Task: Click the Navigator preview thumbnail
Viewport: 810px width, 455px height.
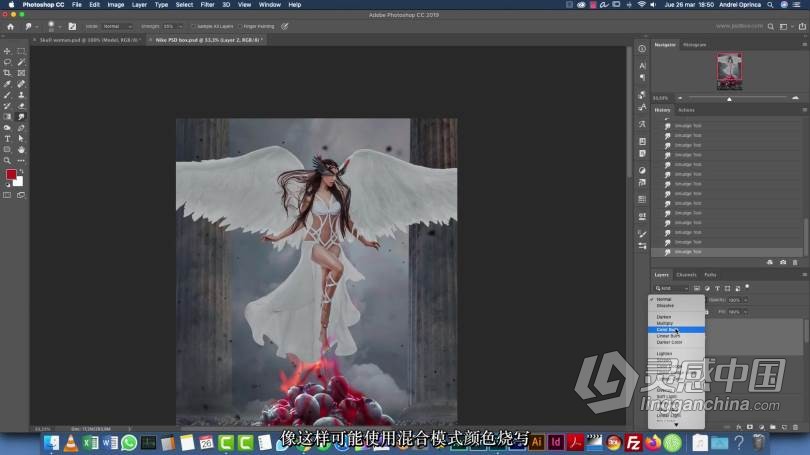Action: click(729, 71)
